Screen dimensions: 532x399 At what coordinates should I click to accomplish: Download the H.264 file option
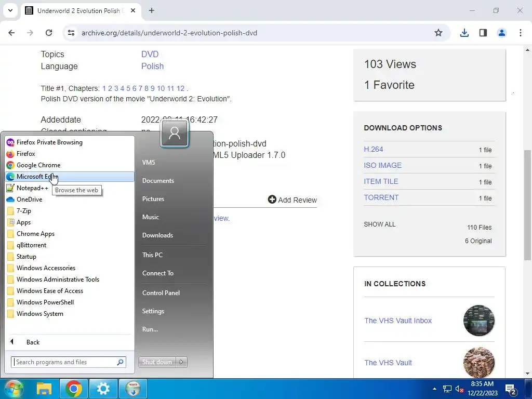pyautogui.click(x=373, y=149)
